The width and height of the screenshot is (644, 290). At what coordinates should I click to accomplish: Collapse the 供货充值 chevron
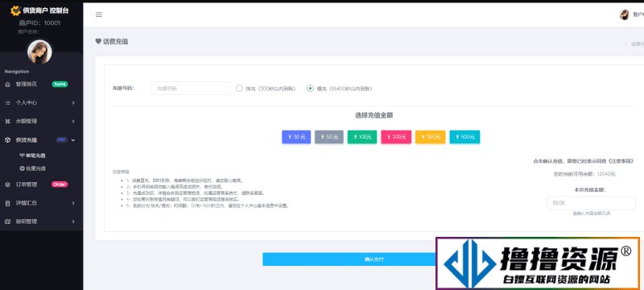click(x=73, y=140)
